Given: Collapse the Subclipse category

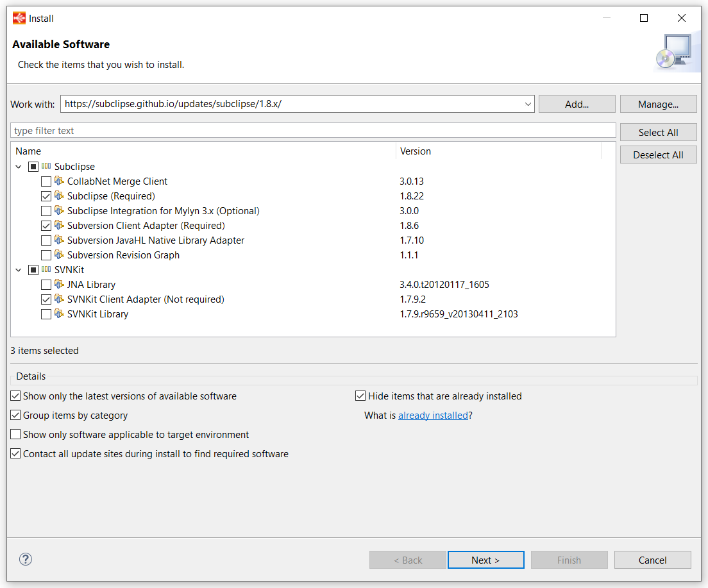Looking at the screenshot, I should coord(19,167).
